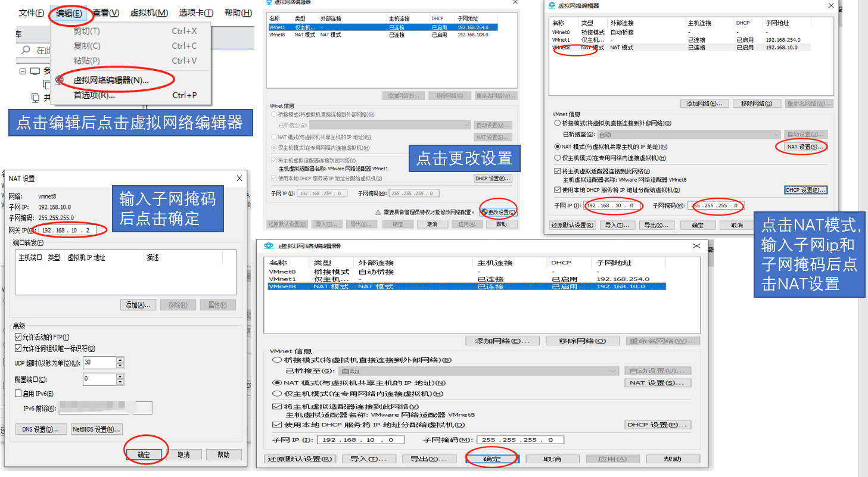
Task: Open the 文件(F) menu
Action: pyautogui.click(x=32, y=13)
